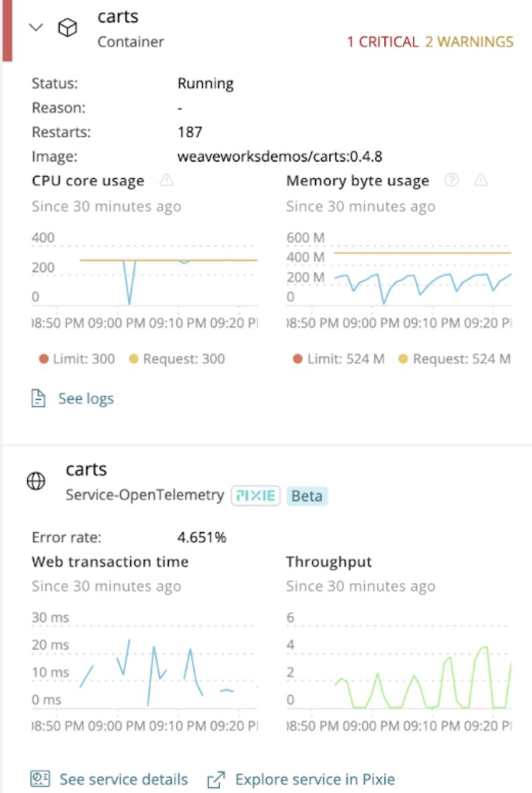Toggle the CPU Limit: 300 legend item
The width and height of the screenshot is (532, 793).
(77, 359)
